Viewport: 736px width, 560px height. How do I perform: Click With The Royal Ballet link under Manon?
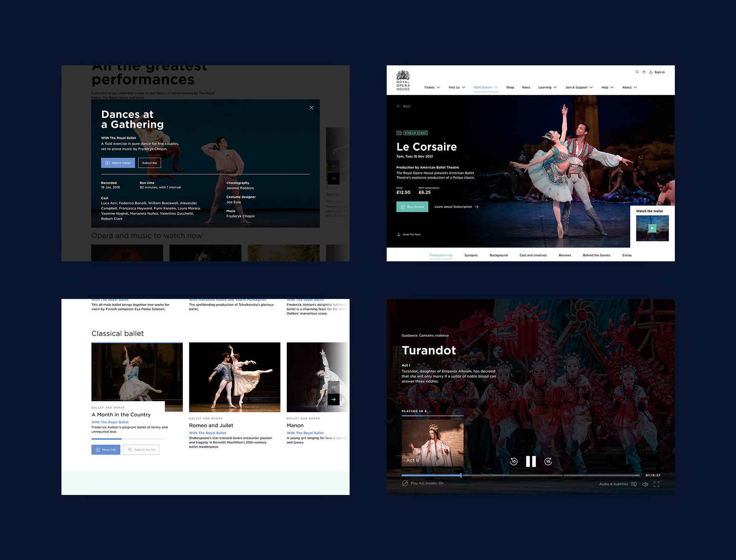[x=305, y=433]
